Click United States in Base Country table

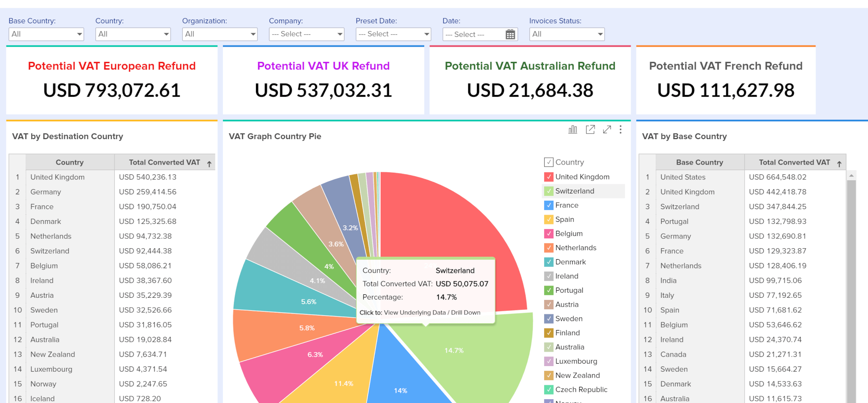click(x=683, y=177)
